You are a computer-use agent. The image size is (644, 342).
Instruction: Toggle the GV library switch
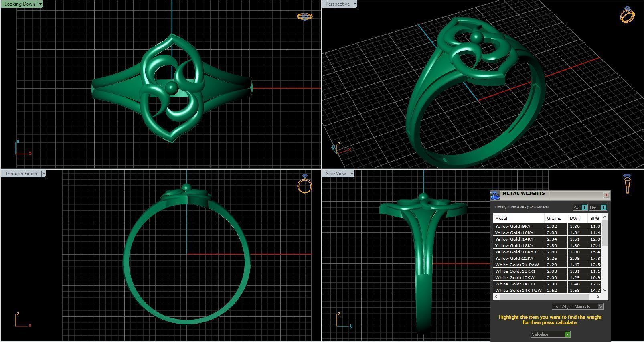[580, 207]
